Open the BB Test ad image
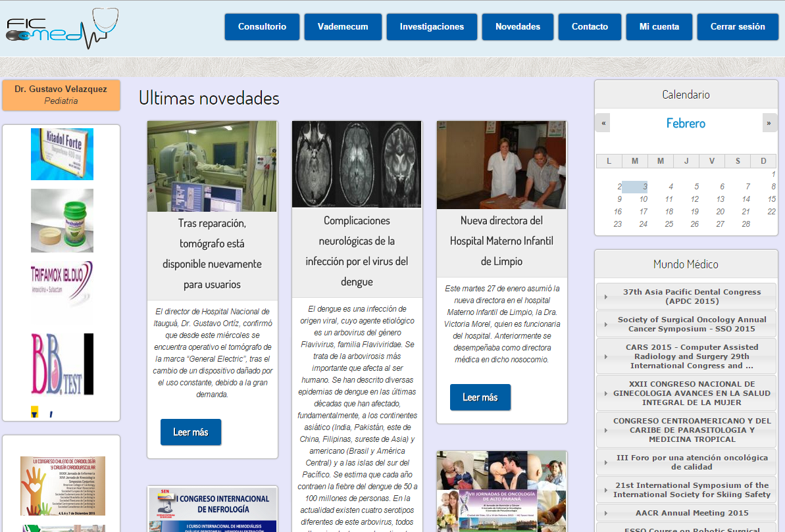The height and width of the screenshot is (532, 785). (x=62, y=364)
